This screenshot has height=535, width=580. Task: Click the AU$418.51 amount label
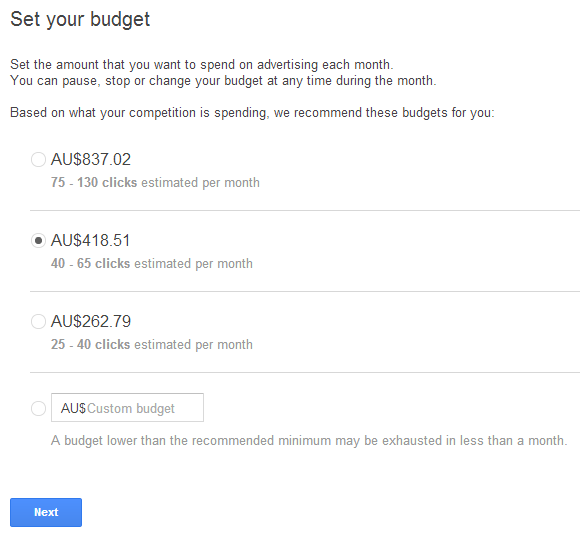(91, 240)
